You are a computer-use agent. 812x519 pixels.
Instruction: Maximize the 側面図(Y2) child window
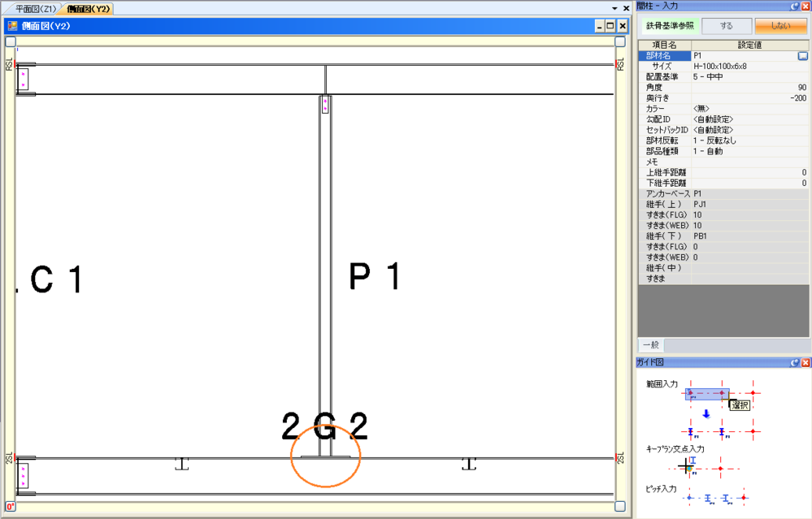pos(611,26)
